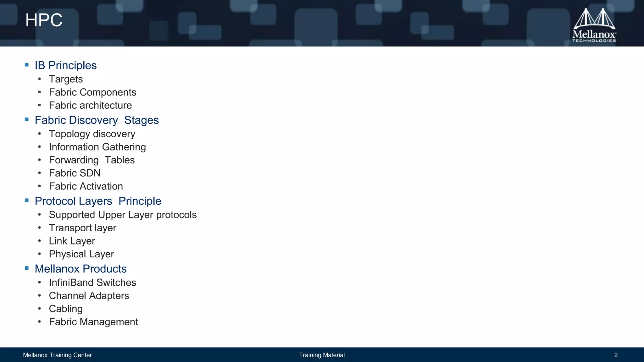Click the Targets bullet item
The image size is (644, 362).
[66, 79]
